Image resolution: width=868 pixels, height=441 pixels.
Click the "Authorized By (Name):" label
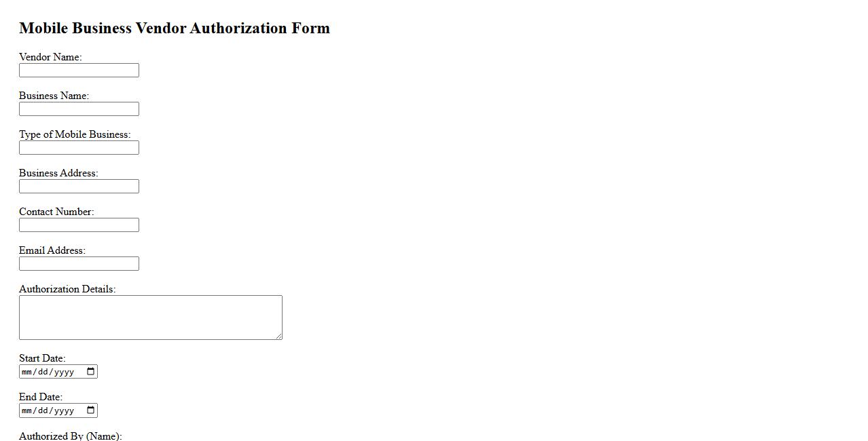pyautogui.click(x=70, y=436)
